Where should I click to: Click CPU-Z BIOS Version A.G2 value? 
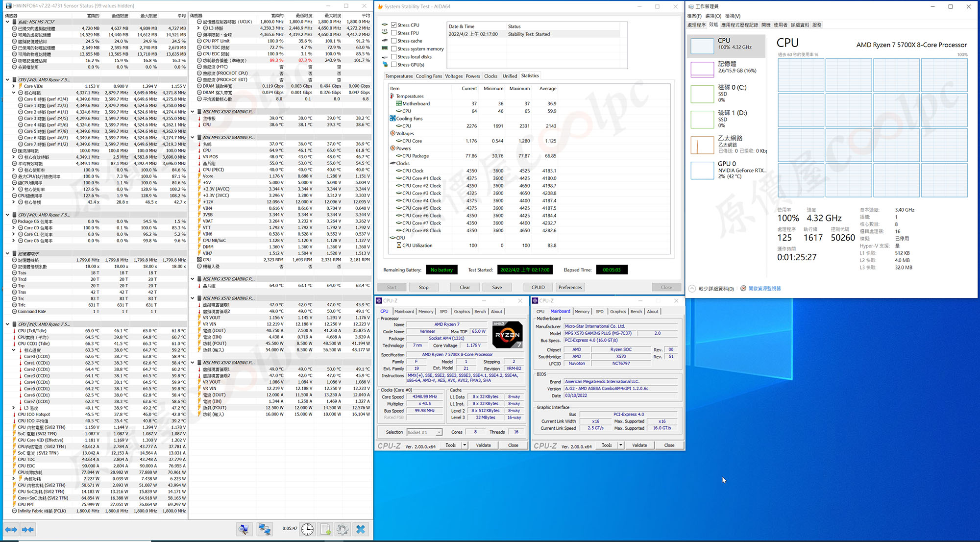620,389
